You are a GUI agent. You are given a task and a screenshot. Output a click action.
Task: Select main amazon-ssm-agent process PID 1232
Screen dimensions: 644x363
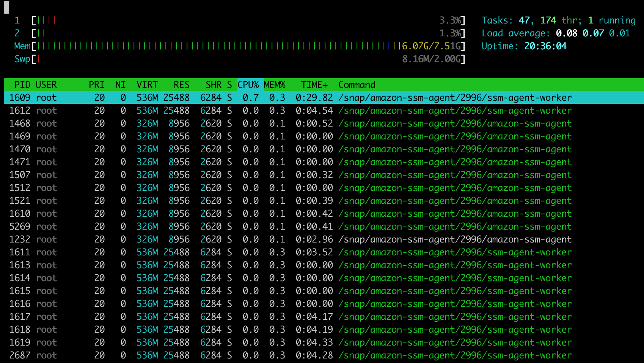point(324,239)
